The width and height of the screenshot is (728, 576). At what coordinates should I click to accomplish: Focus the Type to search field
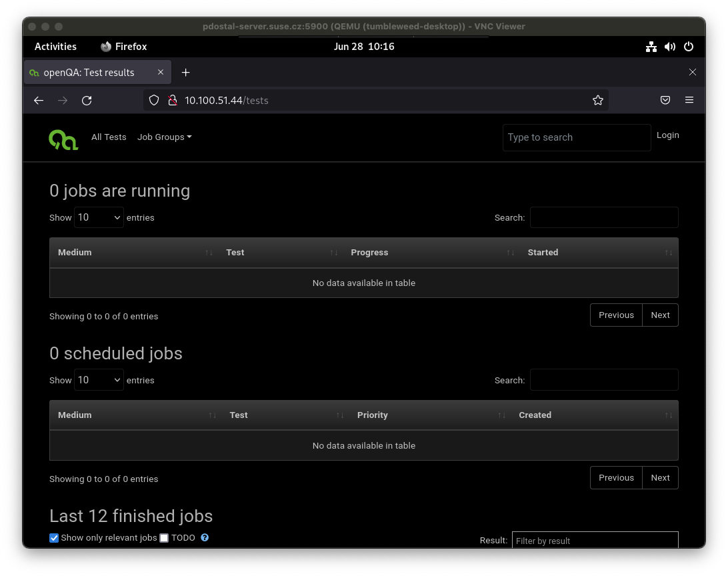pos(577,137)
